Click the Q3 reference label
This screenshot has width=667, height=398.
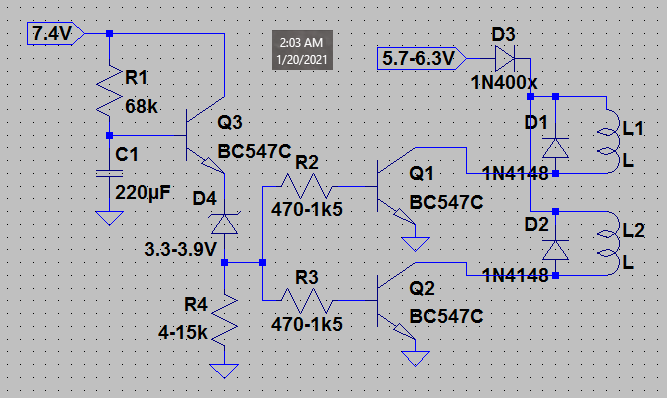pos(230,122)
